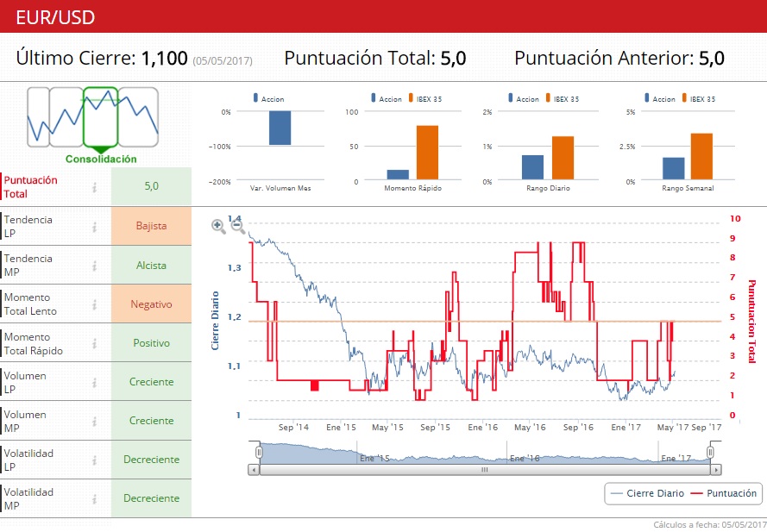Click the left handle of the range navigator

tap(259, 452)
